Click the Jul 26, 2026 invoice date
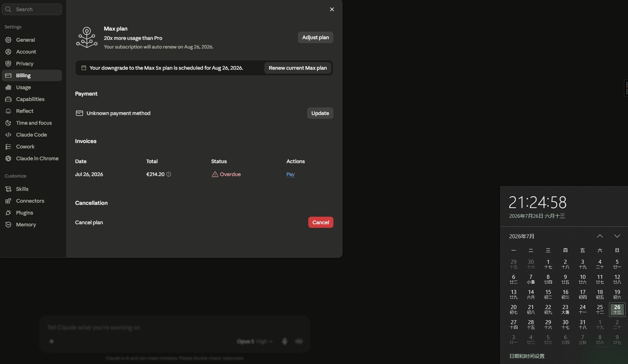 click(89, 174)
